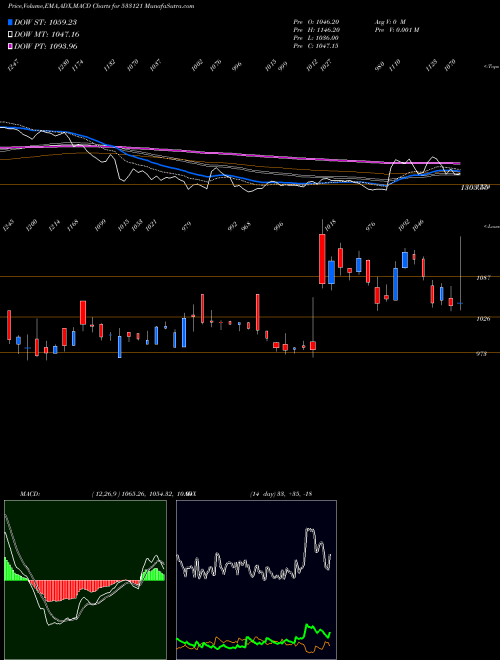This screenshot has height=660, width=500.
Task: Click the MACD: label above the indicator
Action: 29,494
